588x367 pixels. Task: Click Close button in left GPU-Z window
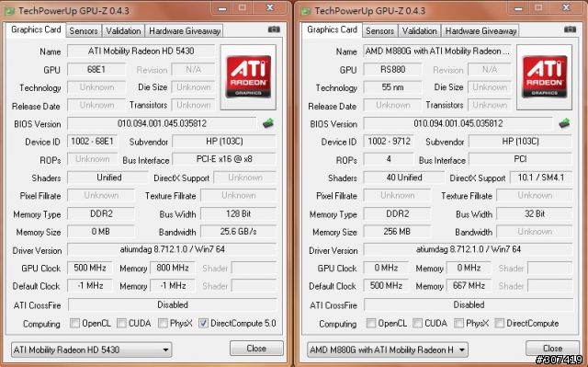[x=256, y=349]
